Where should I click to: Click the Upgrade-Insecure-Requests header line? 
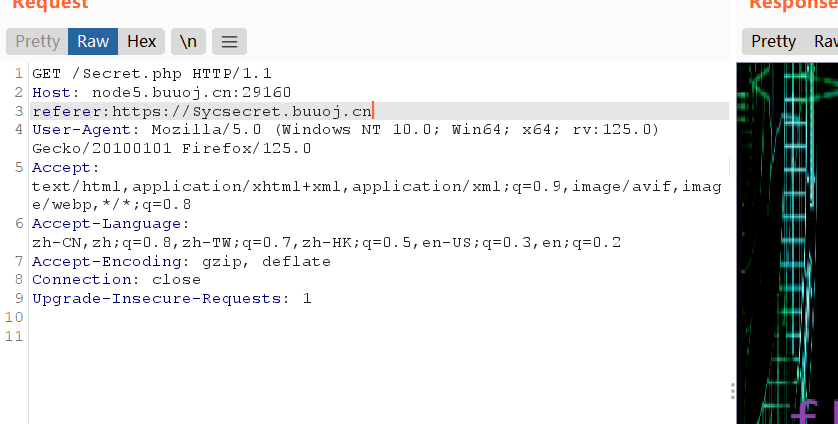[172, 298]
